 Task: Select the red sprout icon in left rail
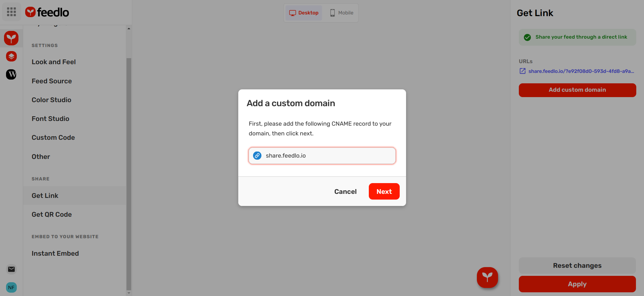point(11,38)
